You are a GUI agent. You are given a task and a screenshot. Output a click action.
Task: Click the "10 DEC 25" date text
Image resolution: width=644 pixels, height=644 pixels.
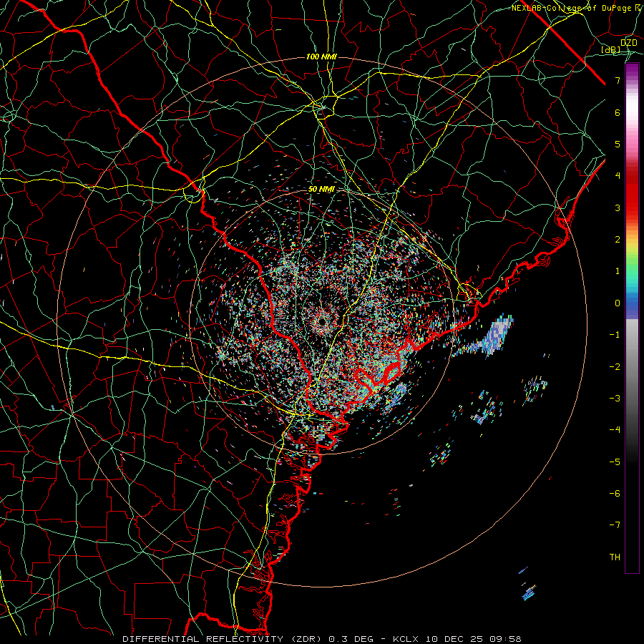tap(453, 639)
